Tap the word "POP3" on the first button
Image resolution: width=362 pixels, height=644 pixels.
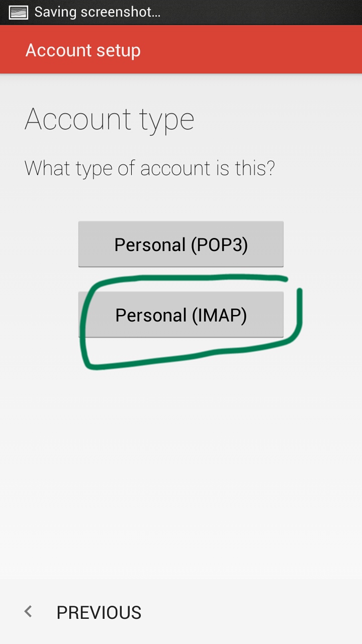coord(219,245)
